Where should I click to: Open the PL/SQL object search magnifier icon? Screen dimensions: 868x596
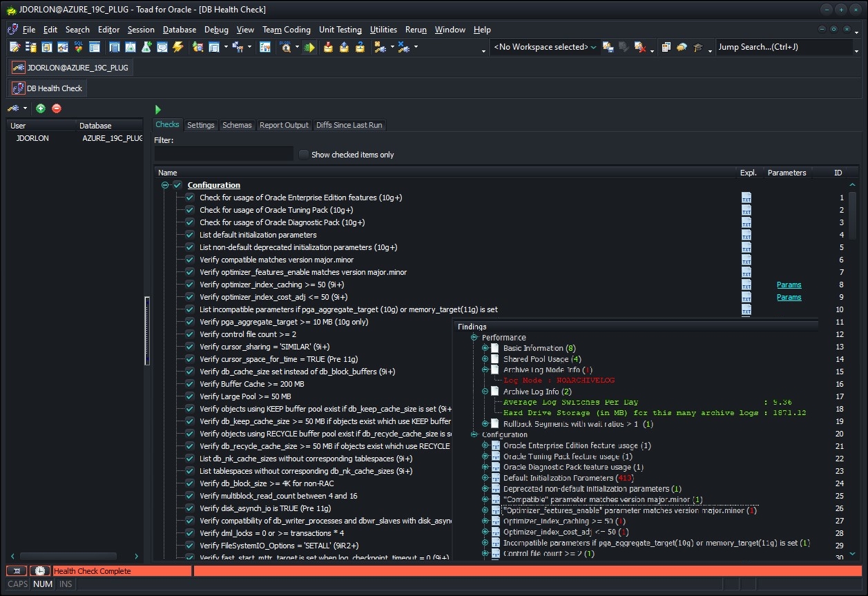pyautogui.click(x=284, y=47)
